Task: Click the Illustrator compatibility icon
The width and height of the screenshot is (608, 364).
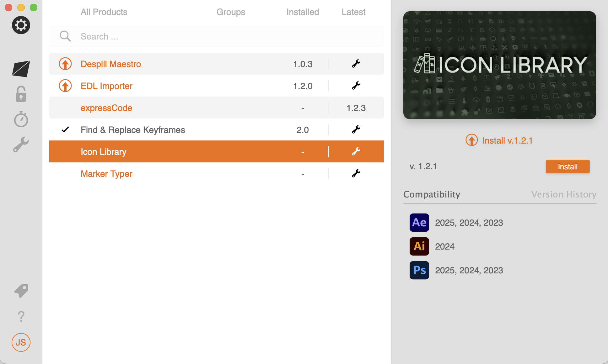Action: click(x=419, y=246)
